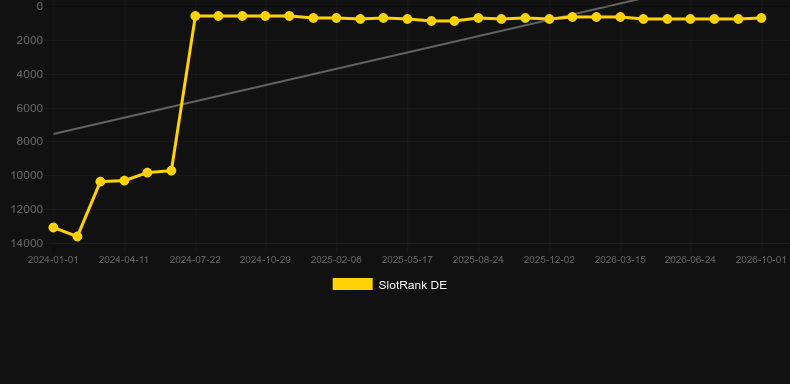Screen dimensions: 790x384
Task: Click the 2024-07-22 x-axis label
Action: click(x=195, y=260)
